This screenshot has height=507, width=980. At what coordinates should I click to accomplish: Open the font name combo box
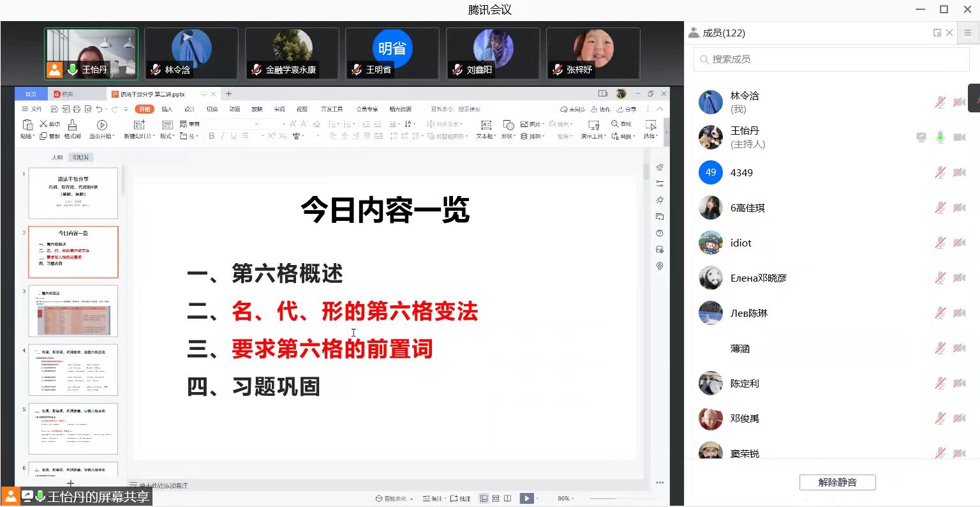pos(232,124)
